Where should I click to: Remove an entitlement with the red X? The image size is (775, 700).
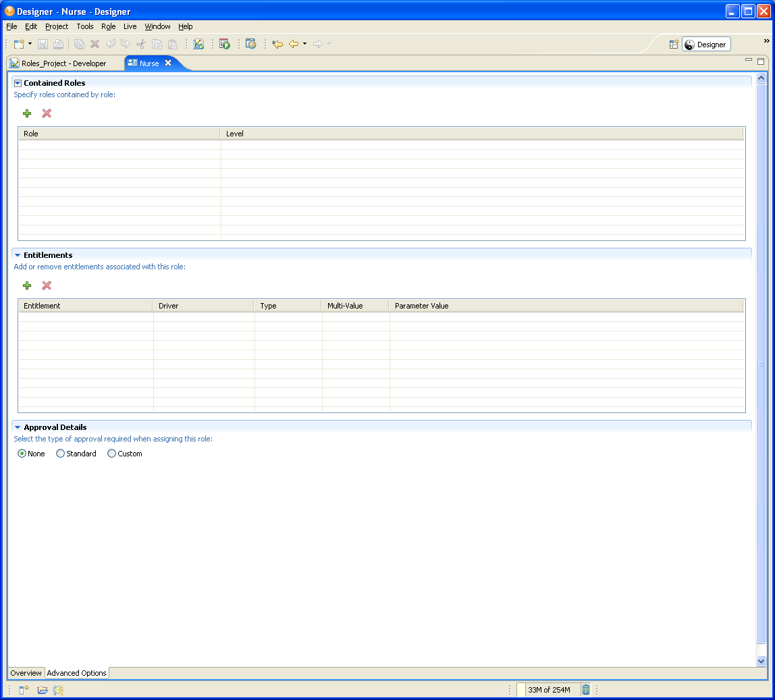coord(47,286)
